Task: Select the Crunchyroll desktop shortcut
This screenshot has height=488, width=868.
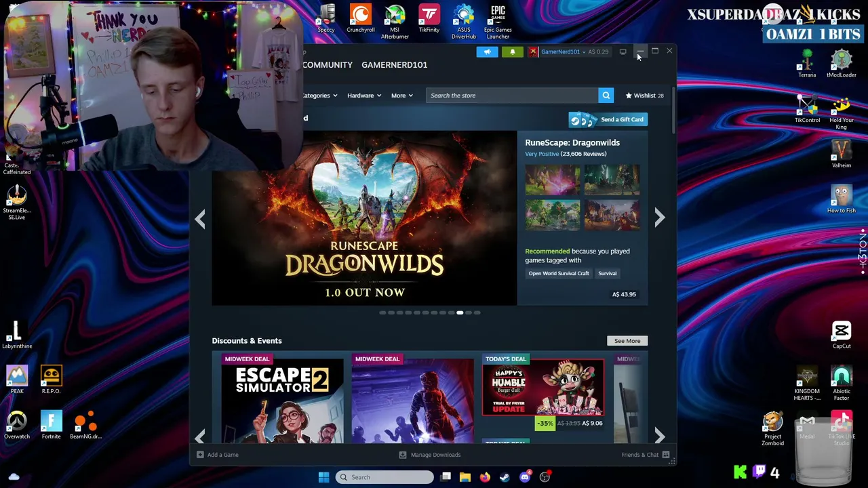Action: (x=361, y=19)
